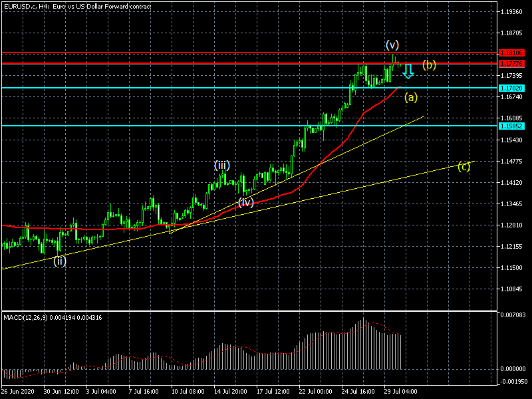
Task: Click the yellow (c) wave label
Action: pos(464,167)
